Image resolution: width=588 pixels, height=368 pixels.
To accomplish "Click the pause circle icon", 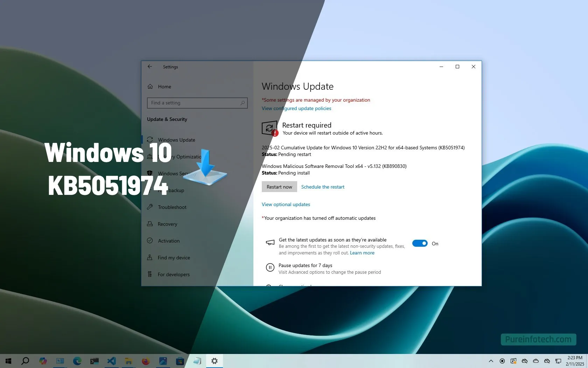I will (x=270, y=268).
